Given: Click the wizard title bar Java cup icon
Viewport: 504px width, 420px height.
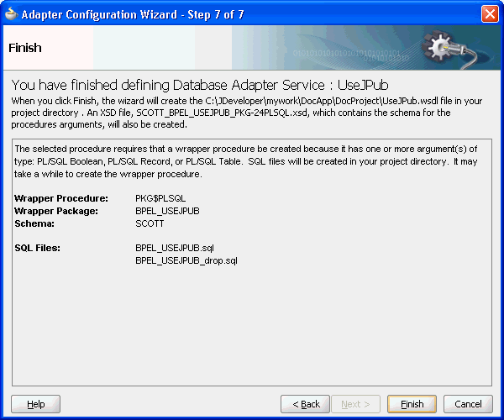Looking at the screenshot, I should coord(11,14).
